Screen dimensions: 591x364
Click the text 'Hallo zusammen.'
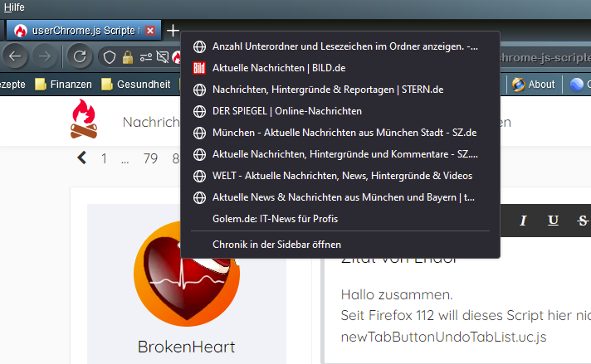(x=397, y=294)
